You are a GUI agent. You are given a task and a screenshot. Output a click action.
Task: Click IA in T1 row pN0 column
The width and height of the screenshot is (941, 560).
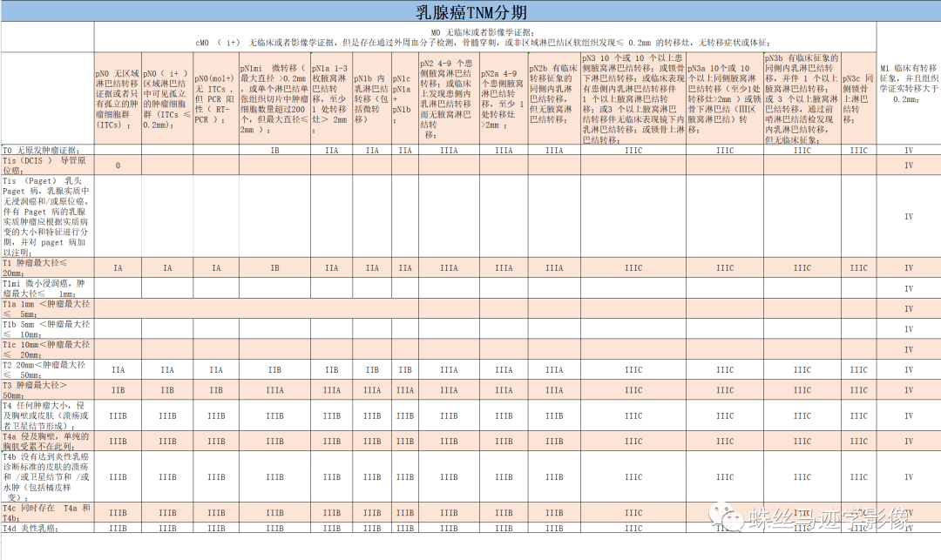tap(118, 268)
